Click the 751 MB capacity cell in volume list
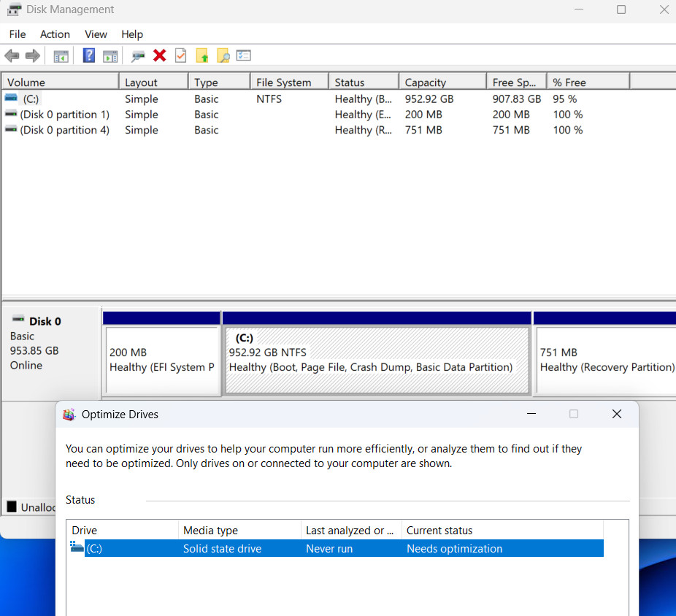This screenshot has height=616, width=676. point(423,130)
